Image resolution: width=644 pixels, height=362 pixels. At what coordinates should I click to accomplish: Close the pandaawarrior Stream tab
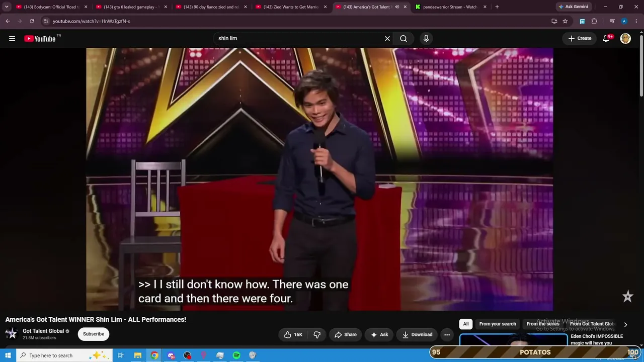pos(485,7)
